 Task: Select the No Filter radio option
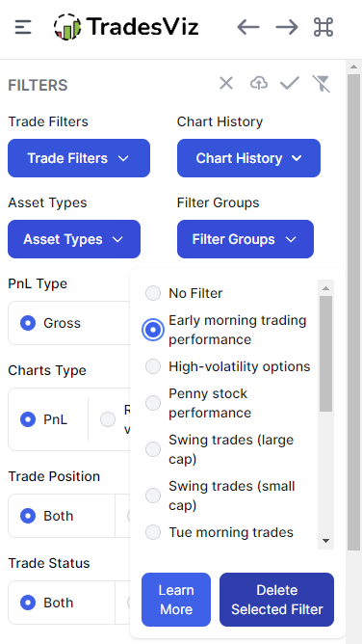[153, 293]
